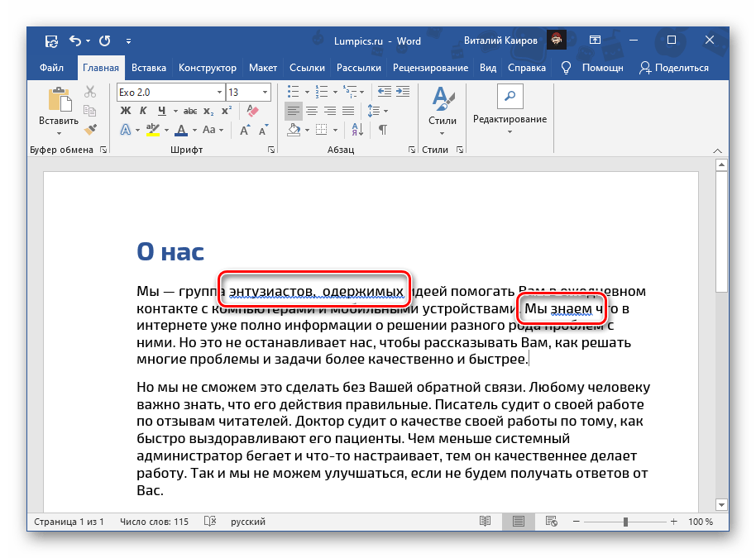Click the Число слов: 115 word count
This screenshot has width=756, height=558.
click(x=155, y=522)
